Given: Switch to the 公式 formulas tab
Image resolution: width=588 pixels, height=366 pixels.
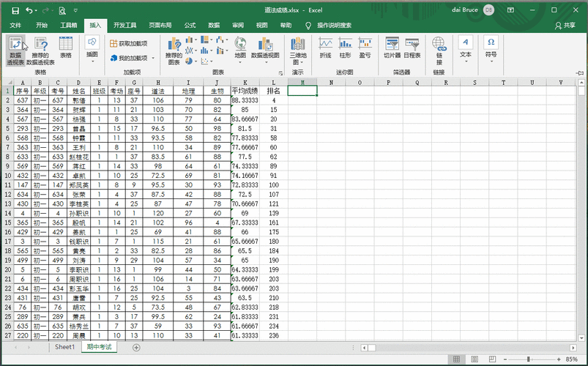Looking at the screenshot, I should [x=190, y=25].
